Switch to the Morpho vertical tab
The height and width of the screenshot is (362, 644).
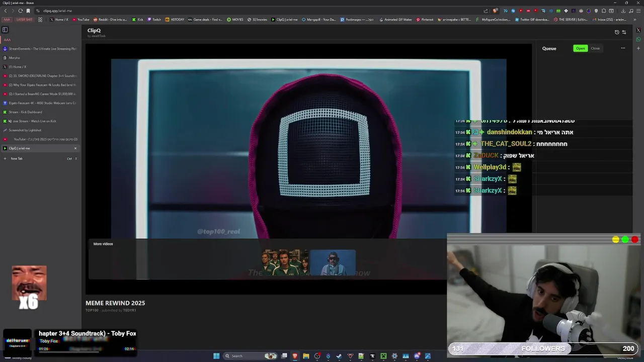[x=41, y=58]
